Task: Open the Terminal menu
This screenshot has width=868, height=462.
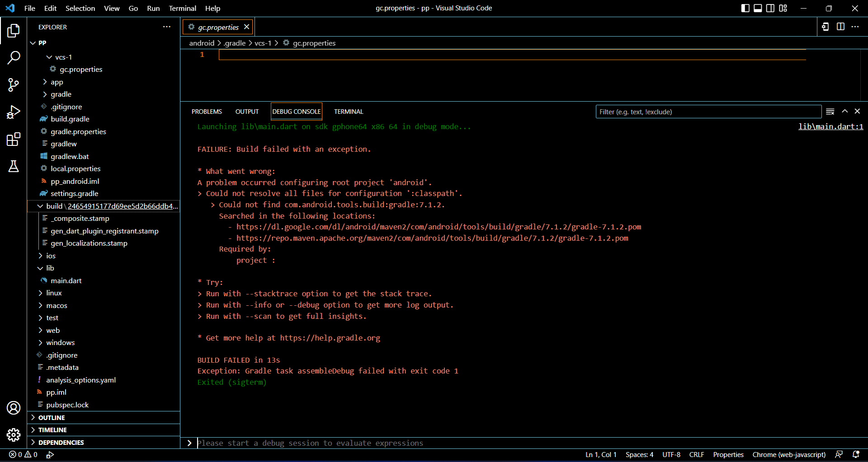Action: [x=183, y=8]
